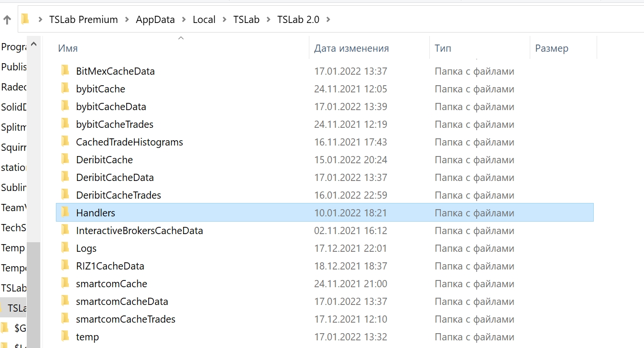Expand chevron after TSLab 2.0 breadcrumb
This screenshot has height=348, width=644.
[328, 20]
